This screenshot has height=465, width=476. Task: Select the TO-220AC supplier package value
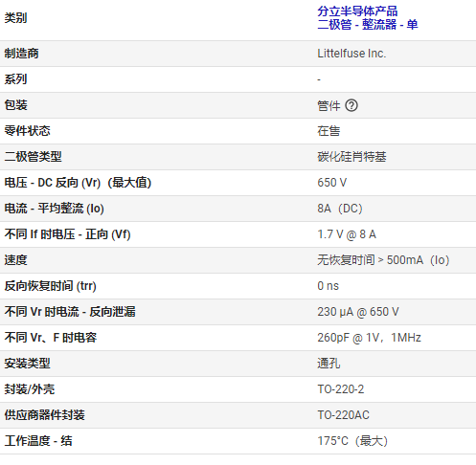(x=343, y=415)
